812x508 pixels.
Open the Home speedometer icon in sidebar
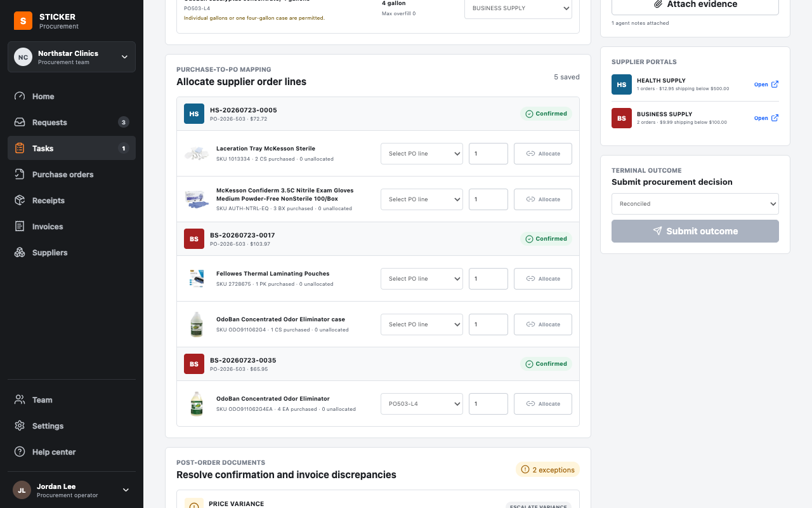20,97
